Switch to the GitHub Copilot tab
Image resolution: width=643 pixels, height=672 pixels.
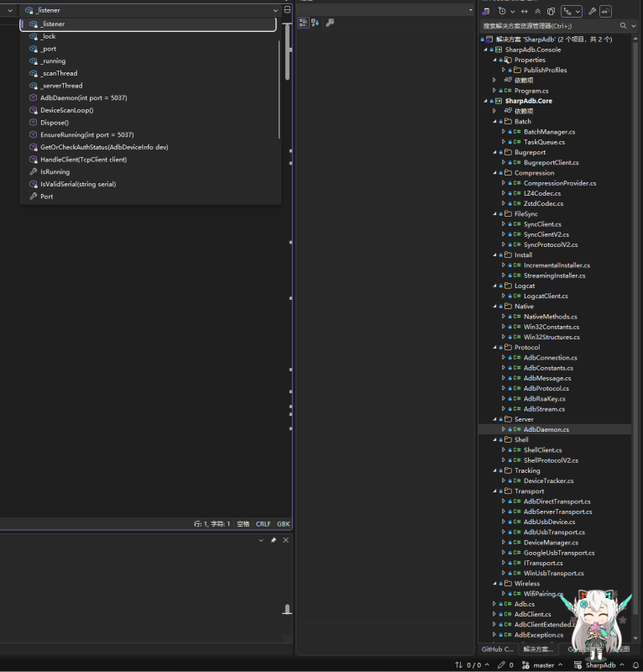tap(497, 649)
